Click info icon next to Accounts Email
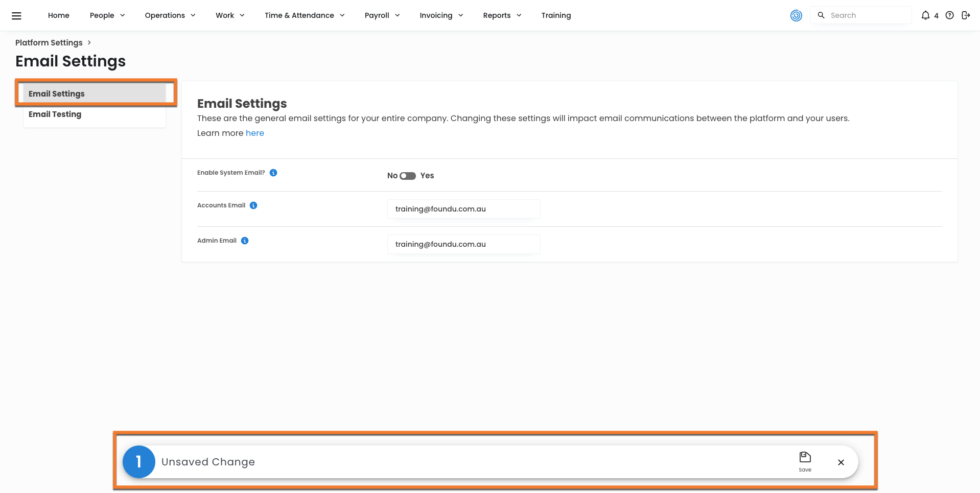980x493 pixels. (253, 205)
